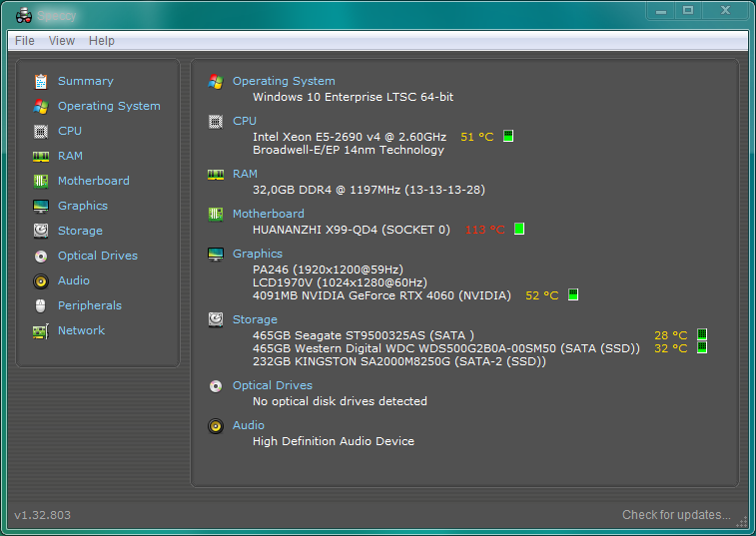The width and height of the screenshot is (756, 536).
Task: Click the Motherboard icon in summary panel
Action: click(x=216, y=214)
